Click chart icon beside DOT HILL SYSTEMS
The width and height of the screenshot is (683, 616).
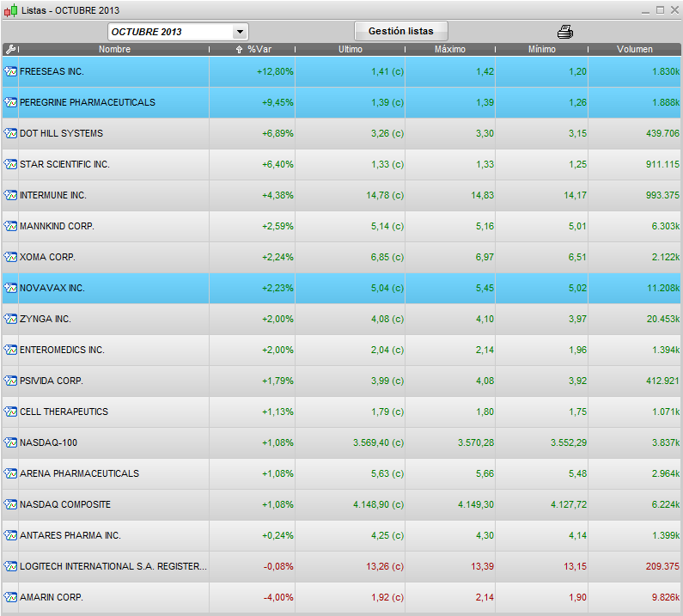[x=10, y=133]
